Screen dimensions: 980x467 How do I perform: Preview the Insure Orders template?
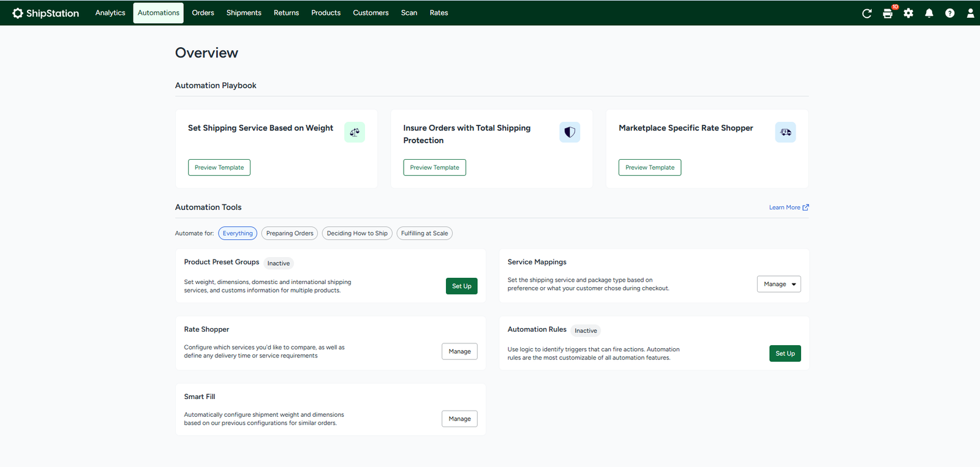click(x=434, y=168)
